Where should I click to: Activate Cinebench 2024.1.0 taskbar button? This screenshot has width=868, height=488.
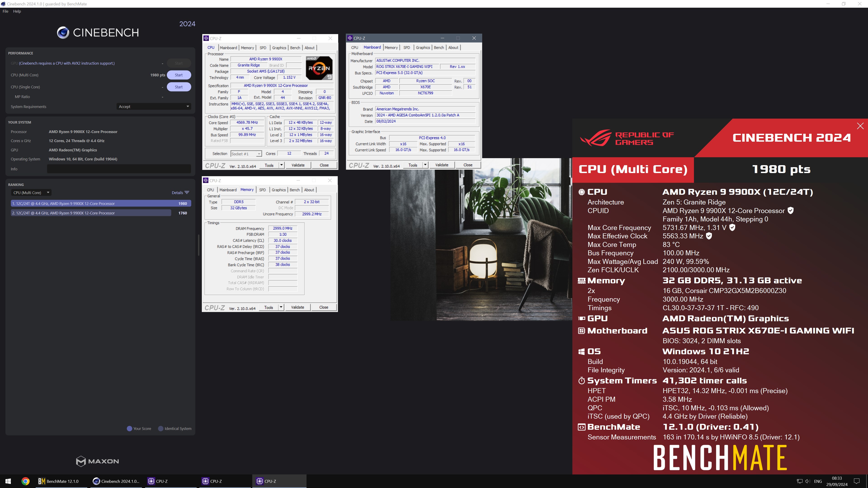[x=116, y=481]
